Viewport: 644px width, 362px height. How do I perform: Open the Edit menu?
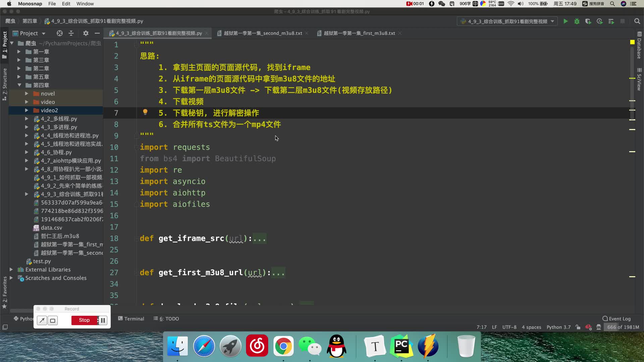click(x=66, y=4)
